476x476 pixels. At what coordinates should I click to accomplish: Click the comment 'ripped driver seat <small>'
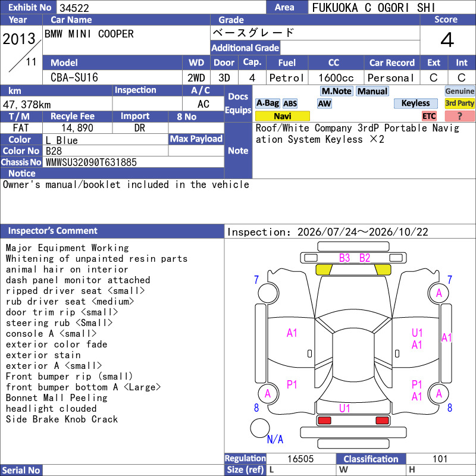point(76,291)
